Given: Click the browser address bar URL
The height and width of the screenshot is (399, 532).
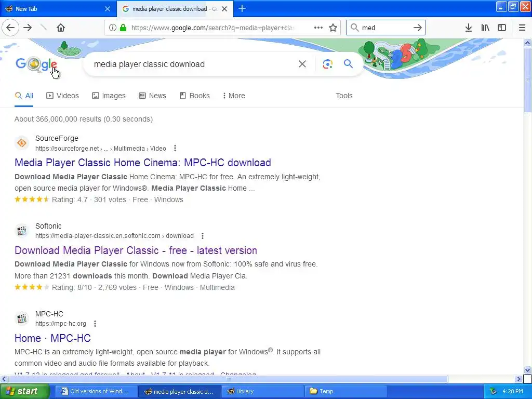Looking at the screenshot, I should click(x=212, y=28).
